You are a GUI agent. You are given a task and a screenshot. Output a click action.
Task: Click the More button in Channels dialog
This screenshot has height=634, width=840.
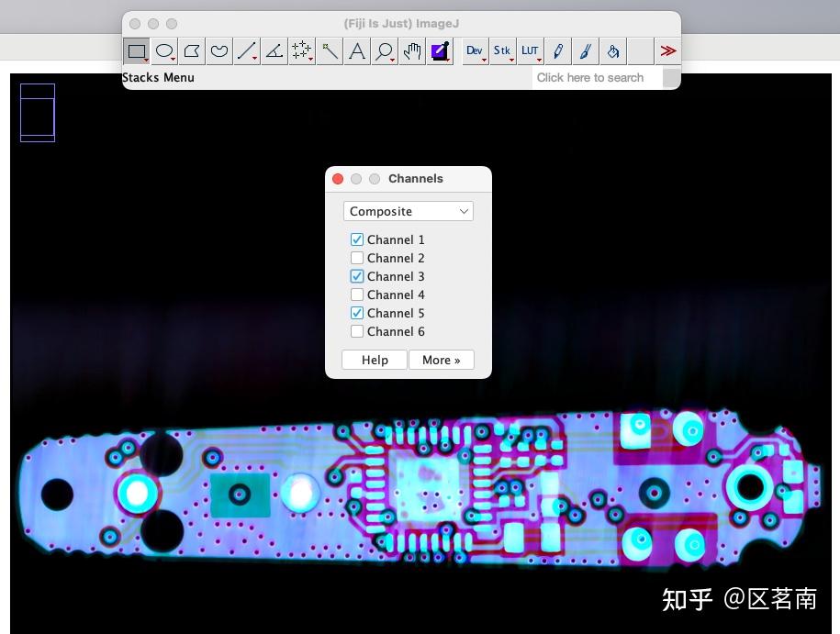tap(442, 360)
